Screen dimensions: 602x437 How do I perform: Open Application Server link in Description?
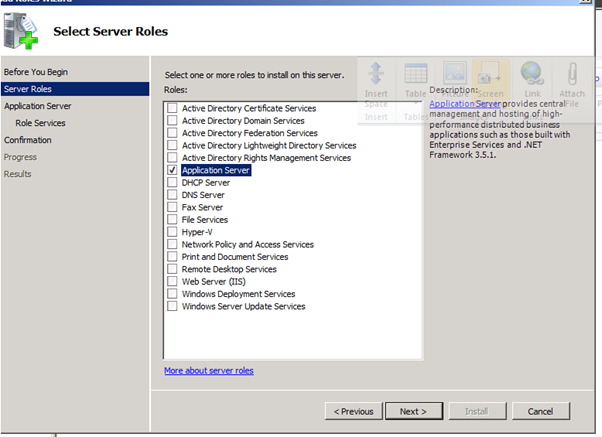pos(465,104)
